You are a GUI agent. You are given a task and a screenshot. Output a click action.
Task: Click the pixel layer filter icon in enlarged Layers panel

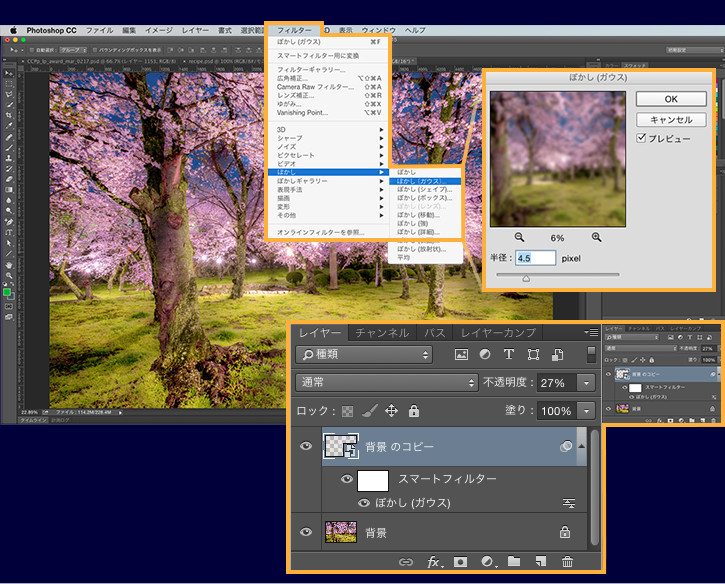point(461,355)
